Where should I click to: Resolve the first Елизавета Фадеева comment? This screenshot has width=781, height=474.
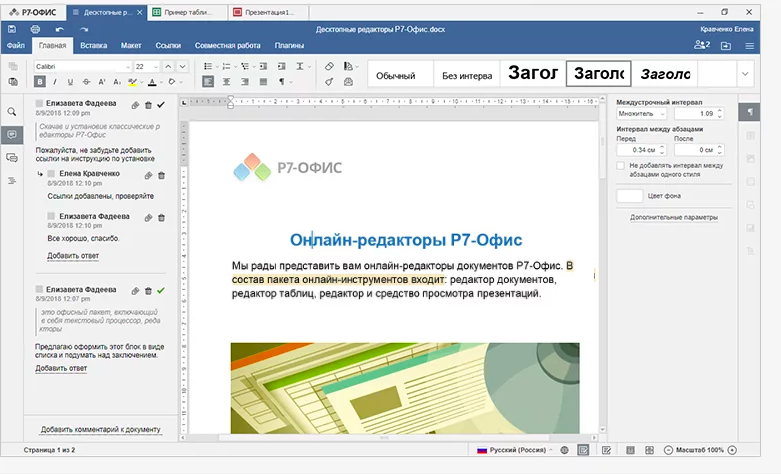(x=161, y=104)
